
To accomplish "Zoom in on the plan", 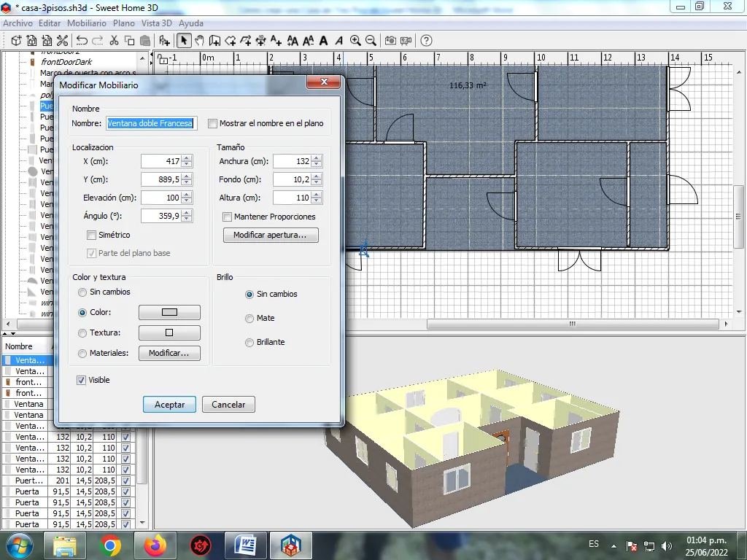I will pyautogui.click(x=355, y=41).
